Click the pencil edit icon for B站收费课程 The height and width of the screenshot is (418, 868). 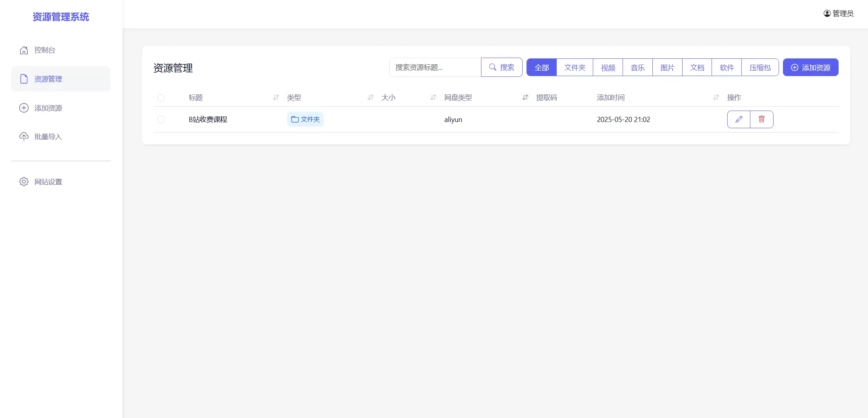[739, 119]
